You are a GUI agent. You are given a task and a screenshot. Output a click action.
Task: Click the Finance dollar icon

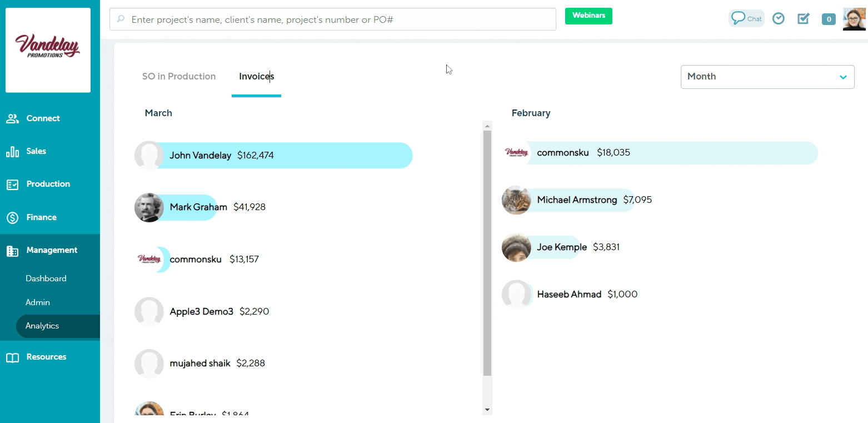pyautogui.click(x=12, y=217)
